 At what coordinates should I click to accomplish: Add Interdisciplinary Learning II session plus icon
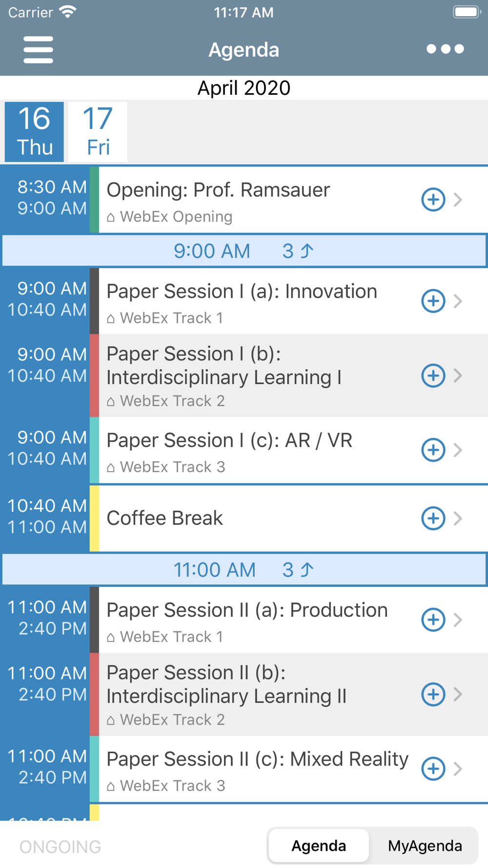click(433, 694)
